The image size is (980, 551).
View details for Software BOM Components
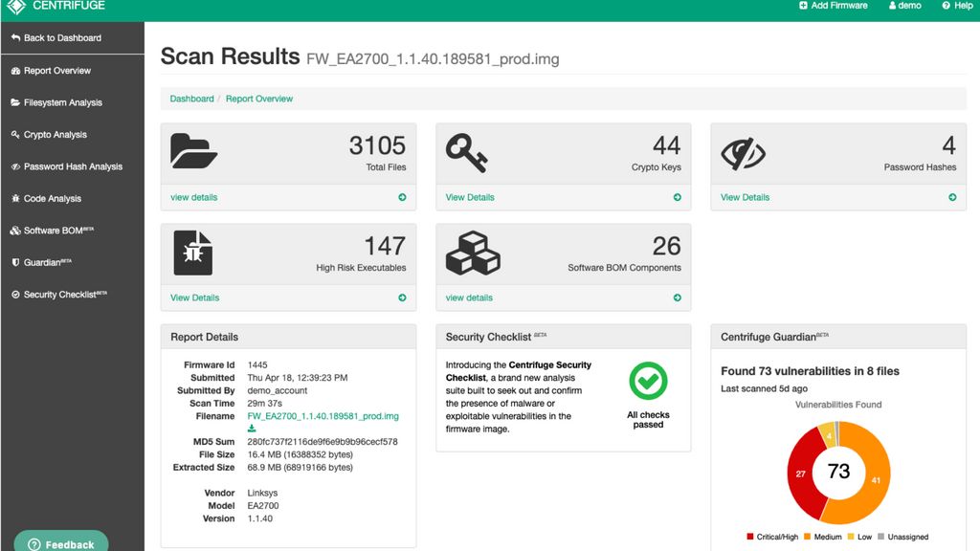(469, 298)
